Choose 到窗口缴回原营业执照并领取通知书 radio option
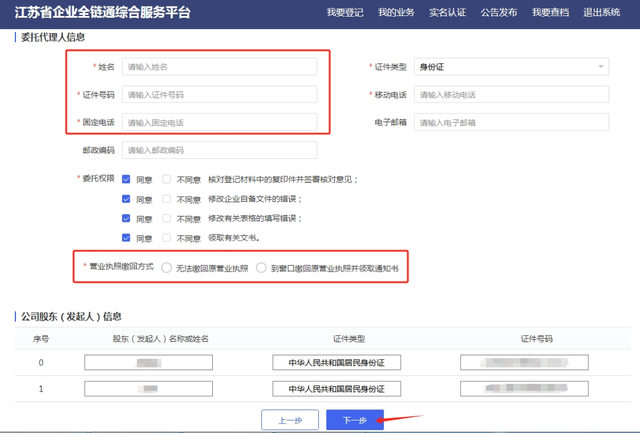Screen dimensions: 640x433 (x=262, y=269)
